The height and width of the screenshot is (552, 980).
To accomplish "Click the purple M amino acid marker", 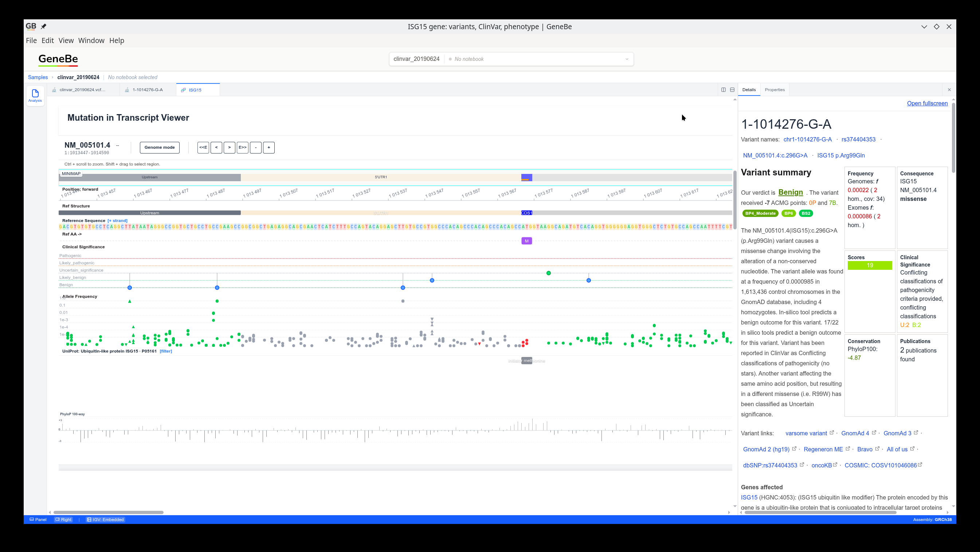I will (526, 241).
